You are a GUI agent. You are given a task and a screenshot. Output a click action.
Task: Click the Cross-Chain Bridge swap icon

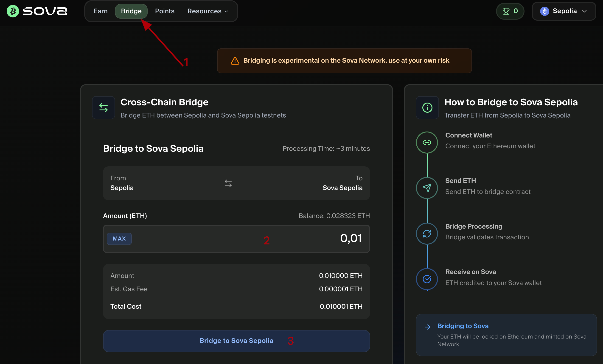tap(104, 108)
